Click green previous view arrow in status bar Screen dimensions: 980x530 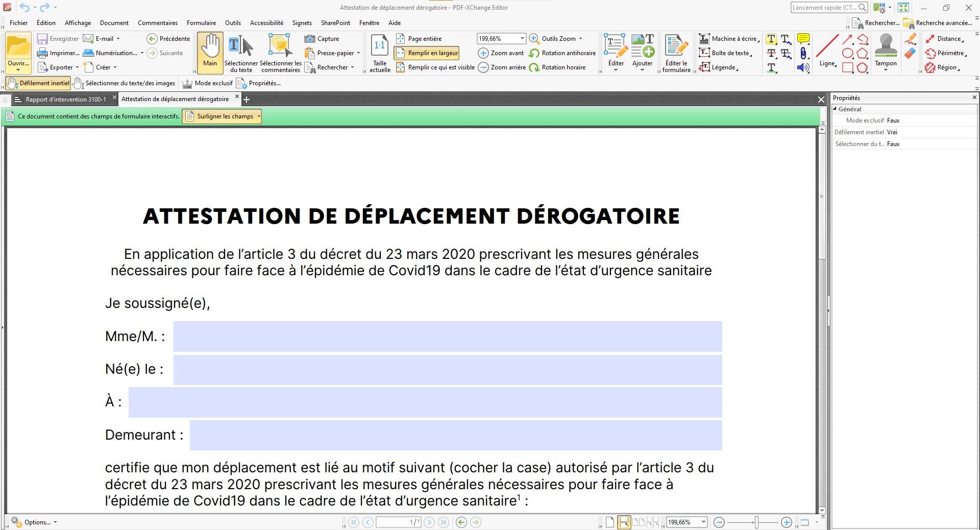[x=461, y=522]
